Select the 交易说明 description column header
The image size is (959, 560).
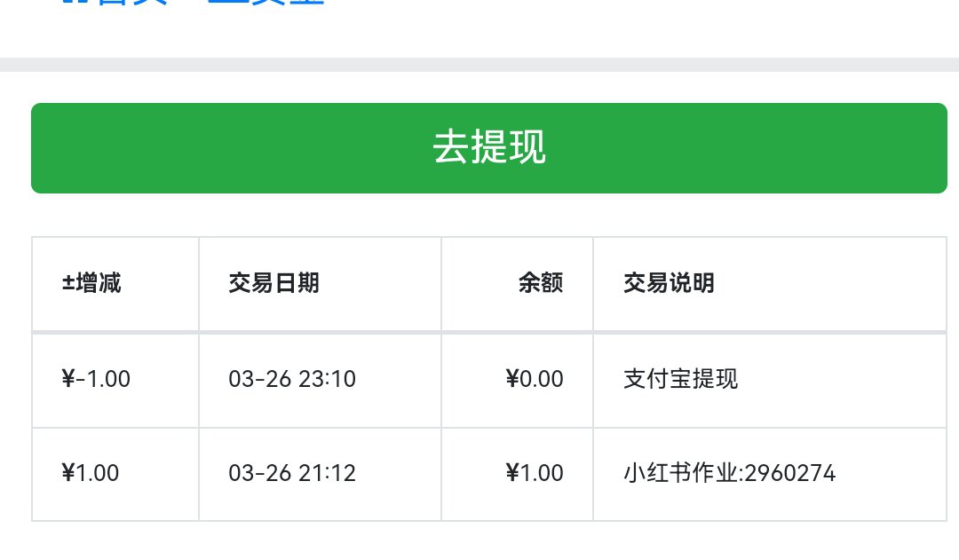670,283
